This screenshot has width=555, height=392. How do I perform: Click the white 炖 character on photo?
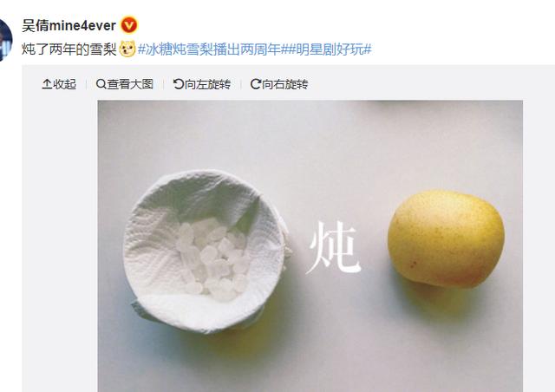click(x=333, y=247)
